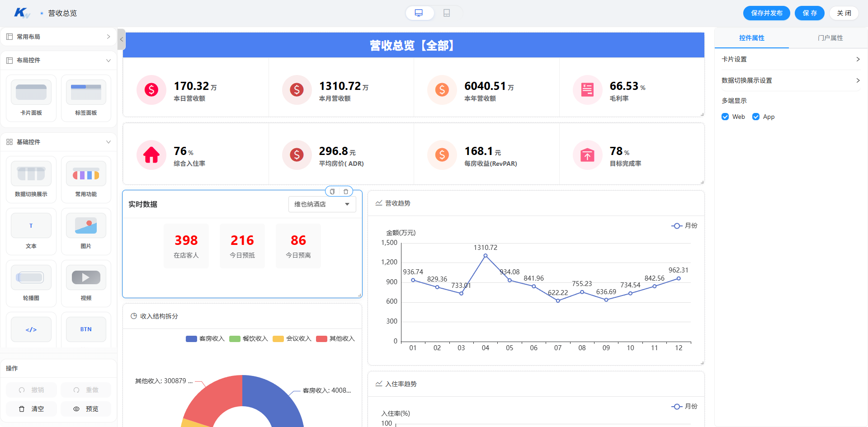
Task: Toggle the 客房收入 legend series
Action: [x=205, y=338]
